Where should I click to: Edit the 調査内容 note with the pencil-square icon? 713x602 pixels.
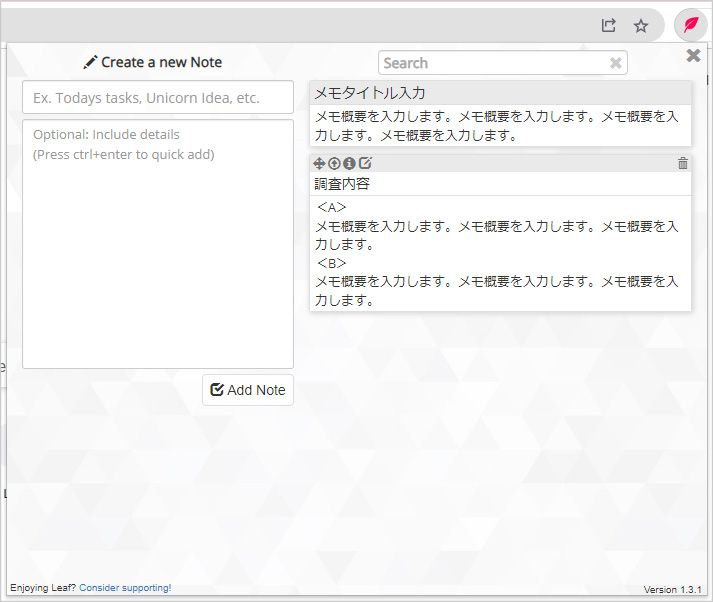click(x=365, y=163)
